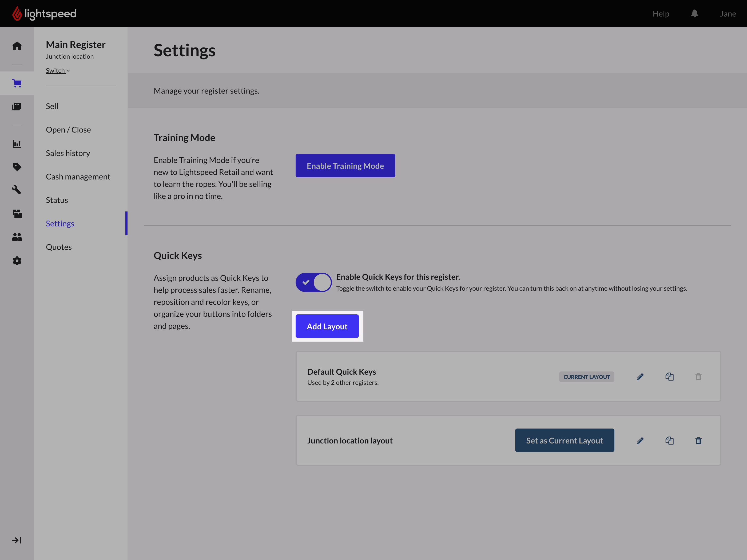
Task: Toggle the Enable Quick Keys switch
Action: (x=313, y=282)
